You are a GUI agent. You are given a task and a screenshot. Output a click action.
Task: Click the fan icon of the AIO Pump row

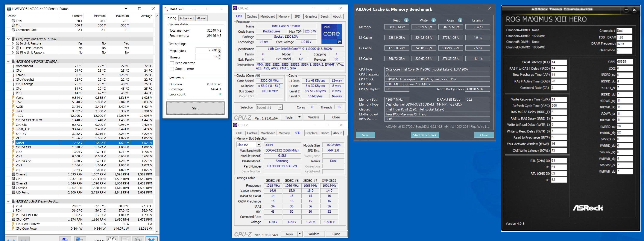pyautogui.click(x=13, y=192)
